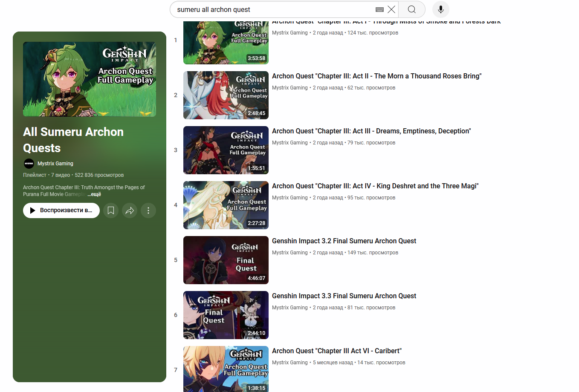Click the "2 года назад • 79 тыс. просмотров" text
This screenshot has width=579, height=392.
[x=354, y=143]
